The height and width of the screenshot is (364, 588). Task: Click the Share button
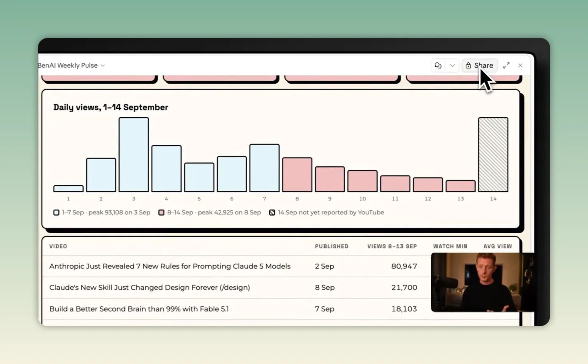coord(480,66)
